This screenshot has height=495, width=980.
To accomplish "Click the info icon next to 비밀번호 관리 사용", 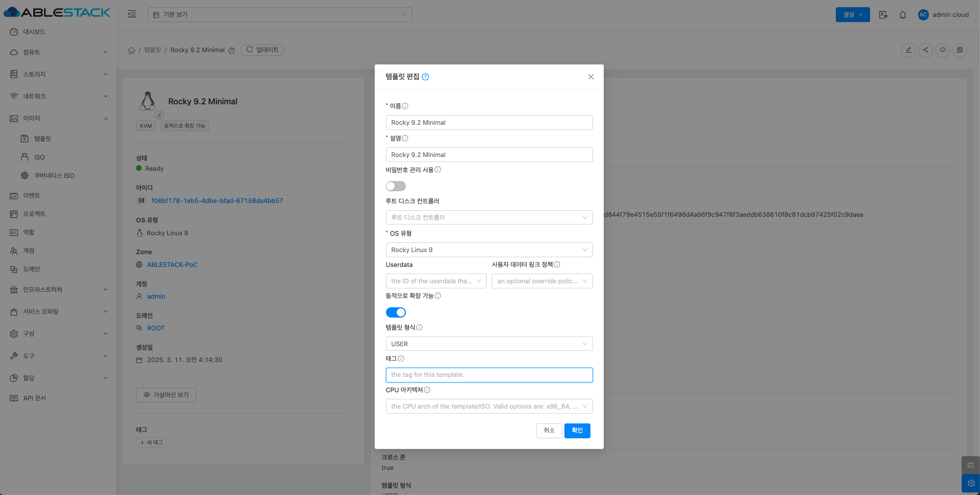I will pyautogui.click(x=438, y=170).
